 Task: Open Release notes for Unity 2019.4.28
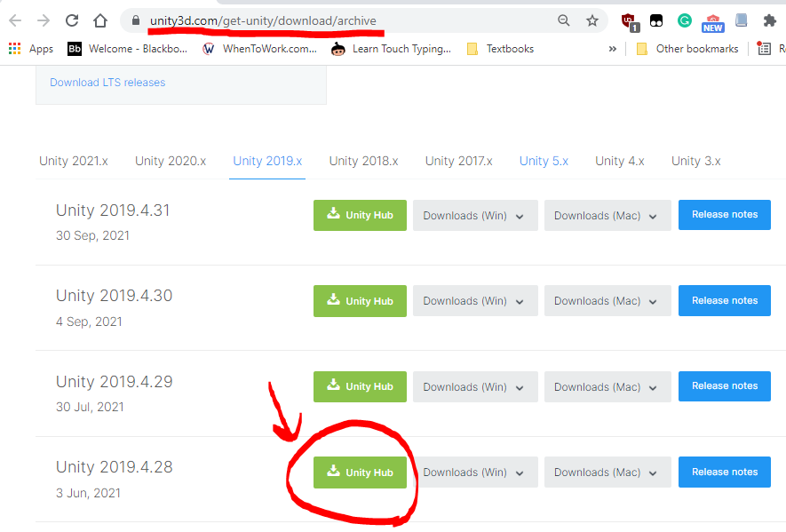coord(725,472)
